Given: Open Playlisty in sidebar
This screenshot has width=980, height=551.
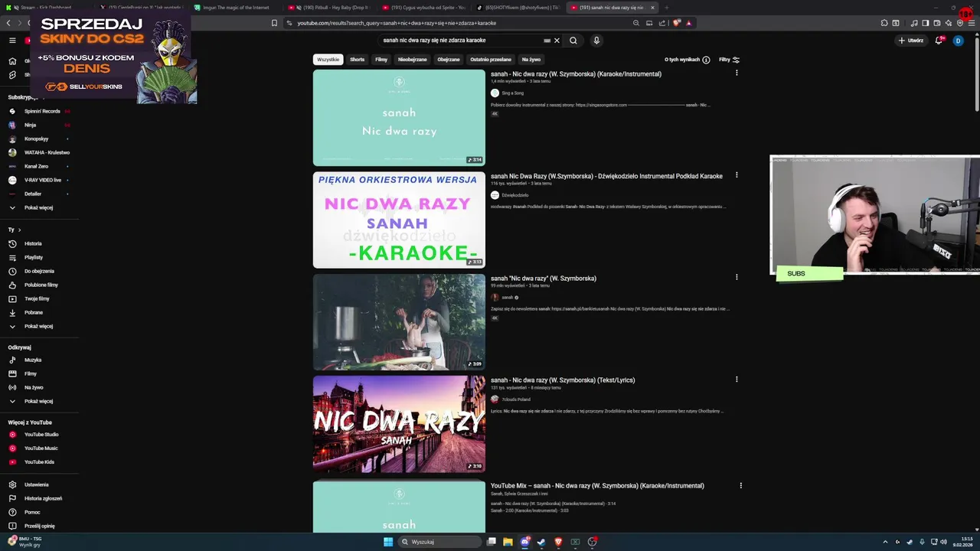Looking at the screenshot, I should [x=39, y=257].
